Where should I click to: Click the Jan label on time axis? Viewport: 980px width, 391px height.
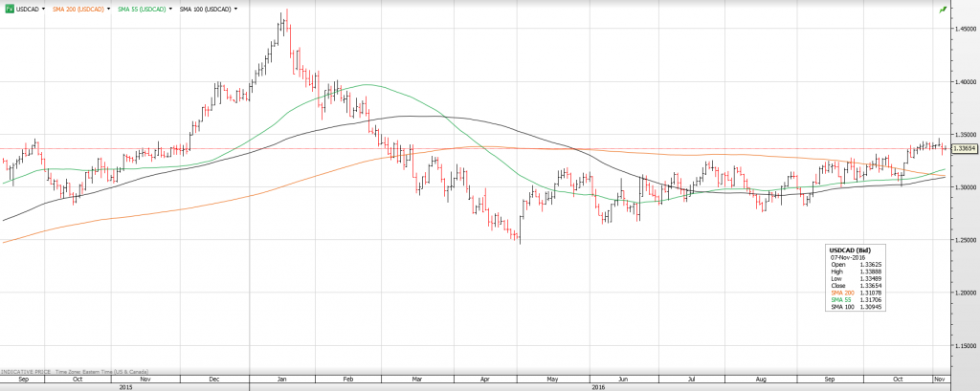pyautogui.click(x=282, y=378)
